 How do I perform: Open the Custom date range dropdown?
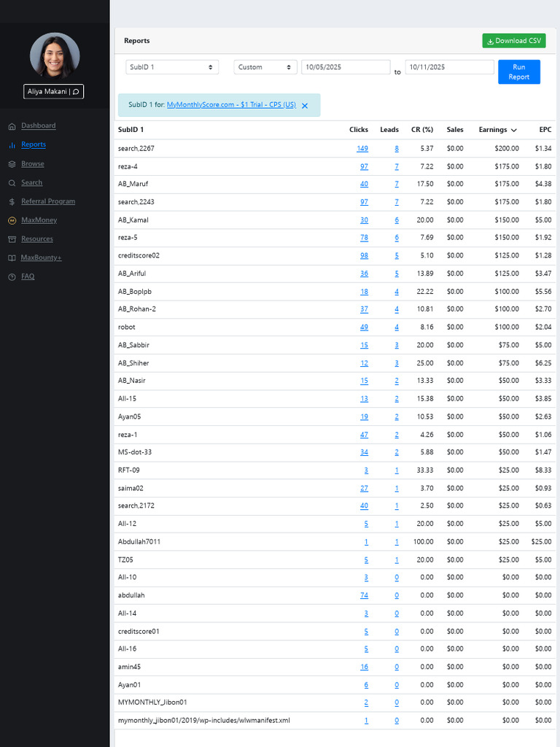coord(265,67)
